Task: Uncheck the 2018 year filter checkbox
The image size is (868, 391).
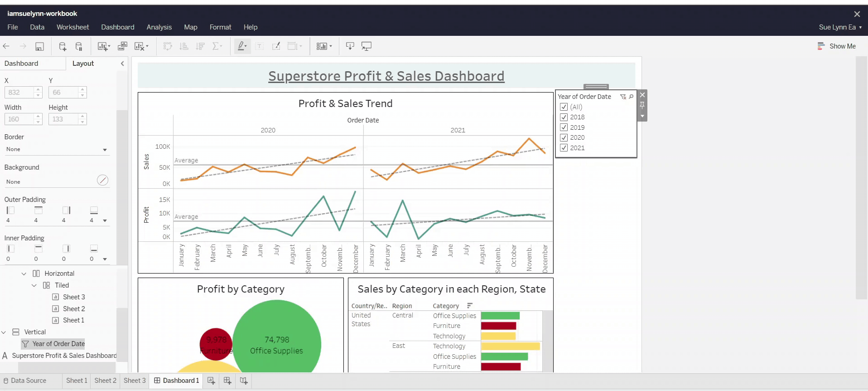Action: pyautogui.click(x=564, y=117)
